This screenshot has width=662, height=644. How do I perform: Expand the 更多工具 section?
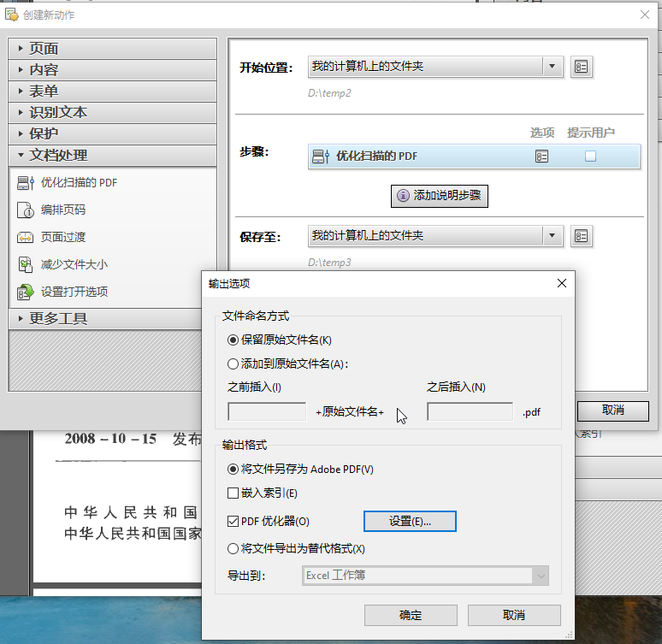pyautogui.click(x=104, y=318)
